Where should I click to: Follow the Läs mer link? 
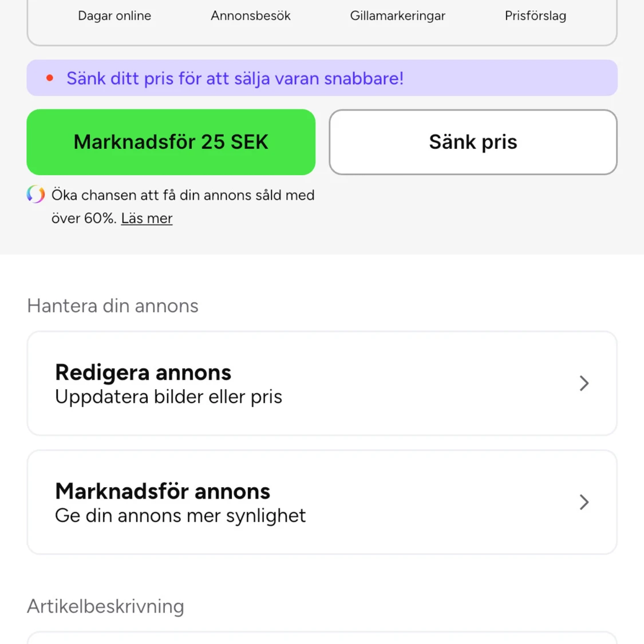click(147, 218)
